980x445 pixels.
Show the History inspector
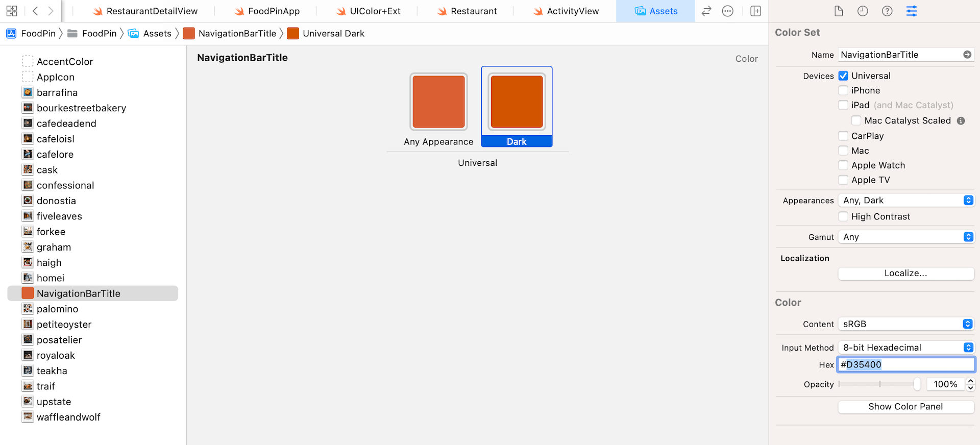pyautogui.click(x=863, y=11)
